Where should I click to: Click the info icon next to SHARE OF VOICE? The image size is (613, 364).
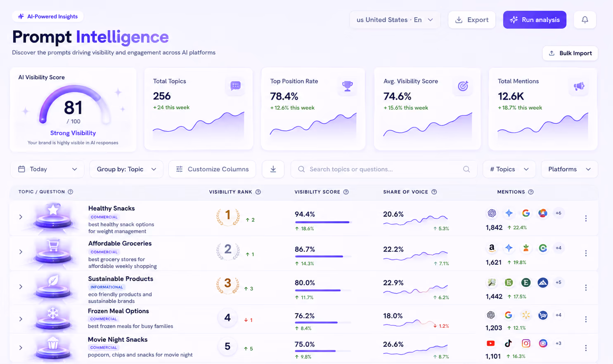pyautogui.click(x=434, y=192)
